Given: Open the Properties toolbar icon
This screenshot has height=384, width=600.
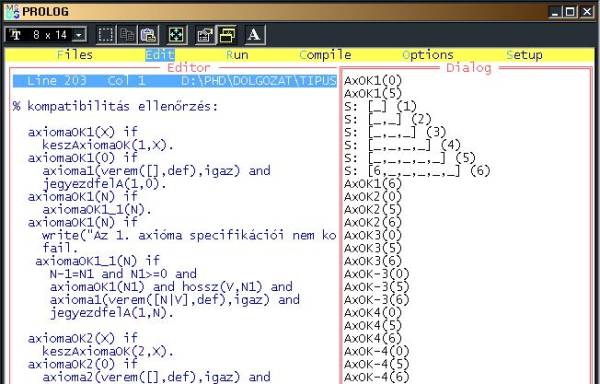Looking at the screenshot, I should point(205,35).
